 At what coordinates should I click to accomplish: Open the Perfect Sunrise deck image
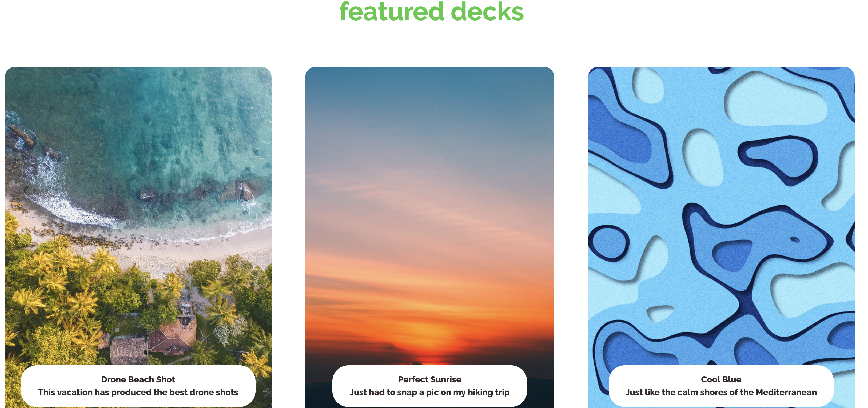coord(430,216)
